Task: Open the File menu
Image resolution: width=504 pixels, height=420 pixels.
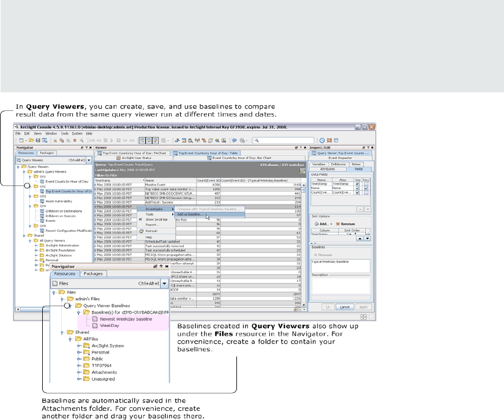Action: click(x=18, y=133)
